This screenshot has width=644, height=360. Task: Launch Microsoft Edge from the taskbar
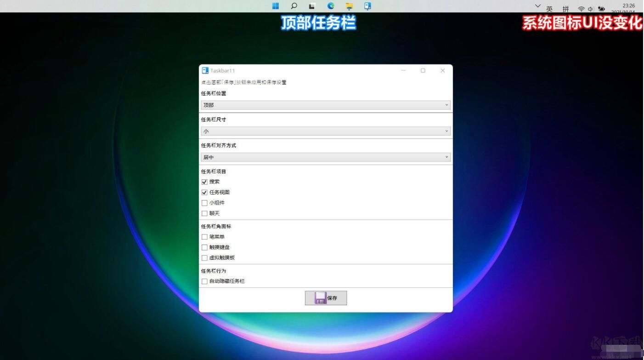pos(331,6)
